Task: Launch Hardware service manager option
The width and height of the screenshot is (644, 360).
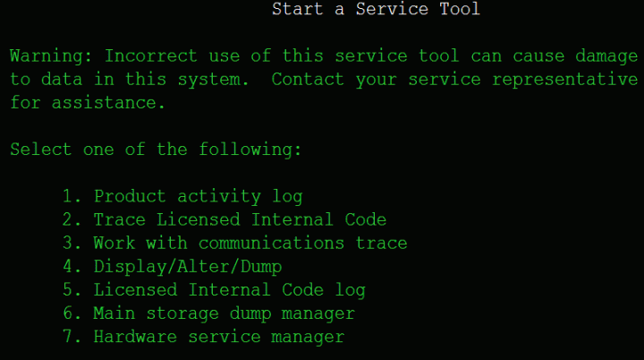Action: tap(218, 337)
